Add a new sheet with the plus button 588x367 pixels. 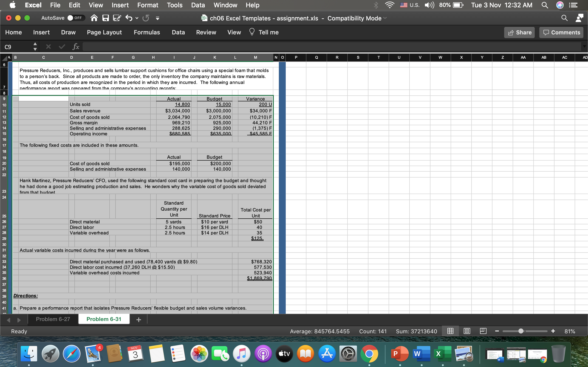tap(138, 319)
